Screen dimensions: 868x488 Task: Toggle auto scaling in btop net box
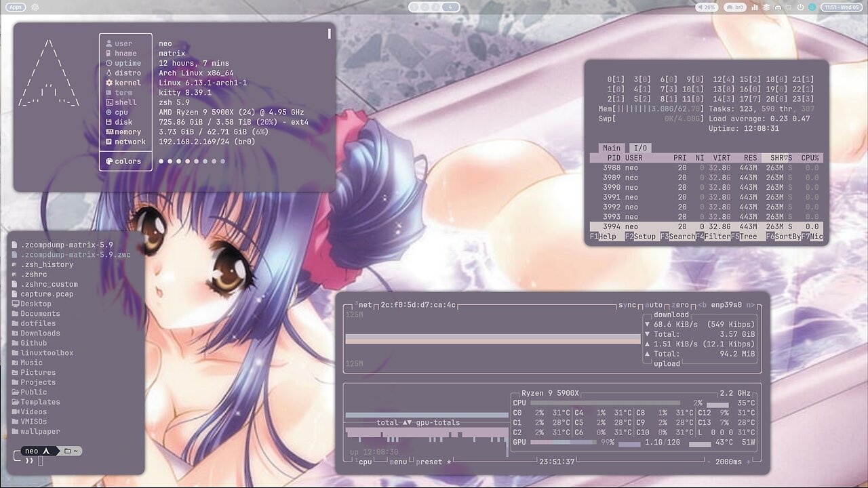click(x=654, y=305)
